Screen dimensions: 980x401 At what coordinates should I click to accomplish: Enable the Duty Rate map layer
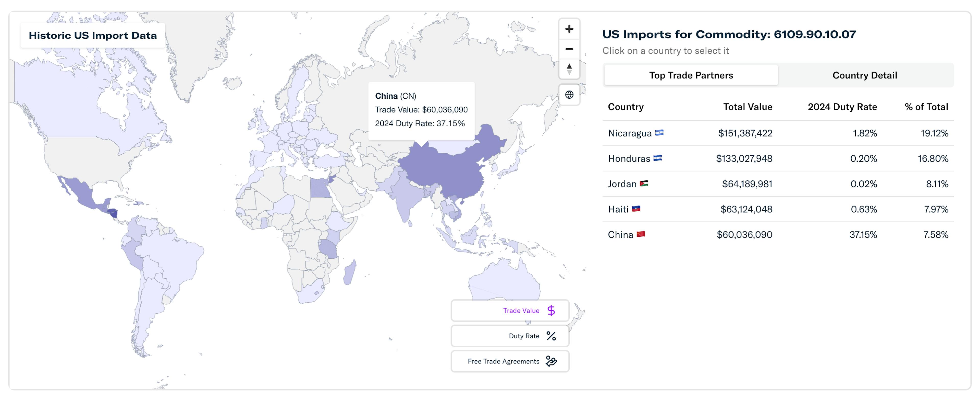tap(510, 336)
